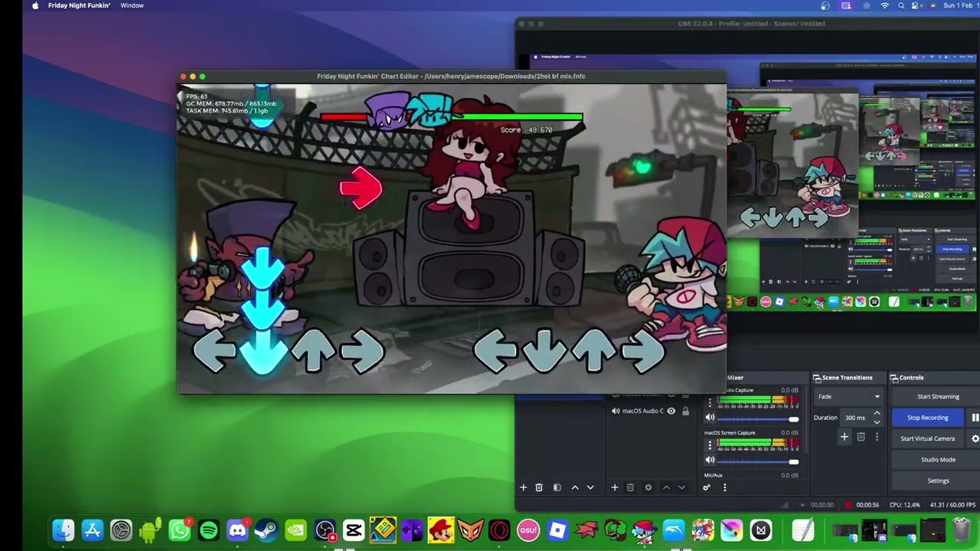Open the red ring Opera icon in dock
The width and height of the screenshot is (980, 551).
click(x=499, y=530)
